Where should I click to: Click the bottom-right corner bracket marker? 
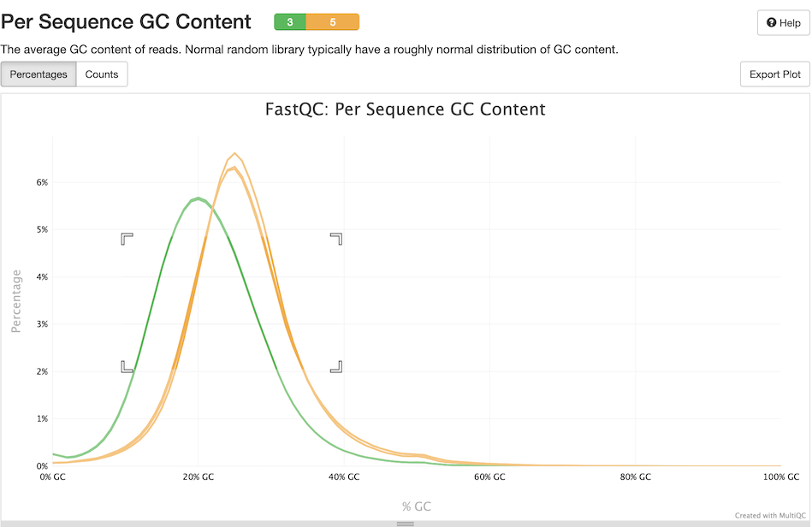click(x=336, y=367)
